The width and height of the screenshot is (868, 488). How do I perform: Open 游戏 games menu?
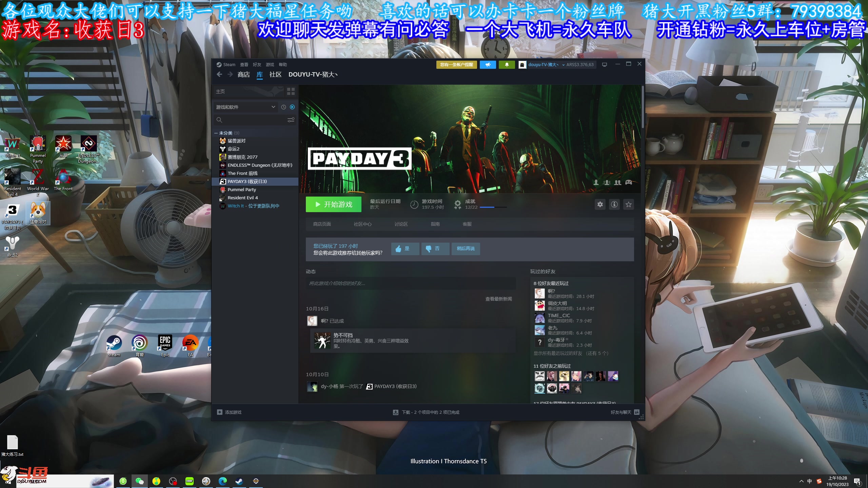coord(270,64)
